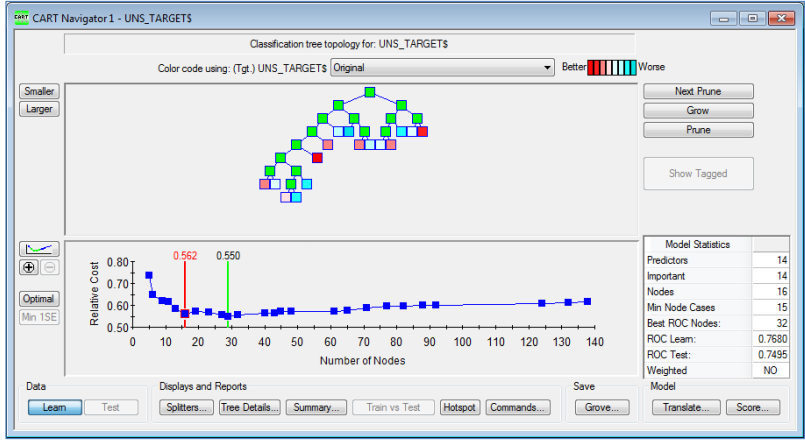Open the Splitters report
Image resolution: width=805 pixels, height=440 pixels.
tap(186, 407)
